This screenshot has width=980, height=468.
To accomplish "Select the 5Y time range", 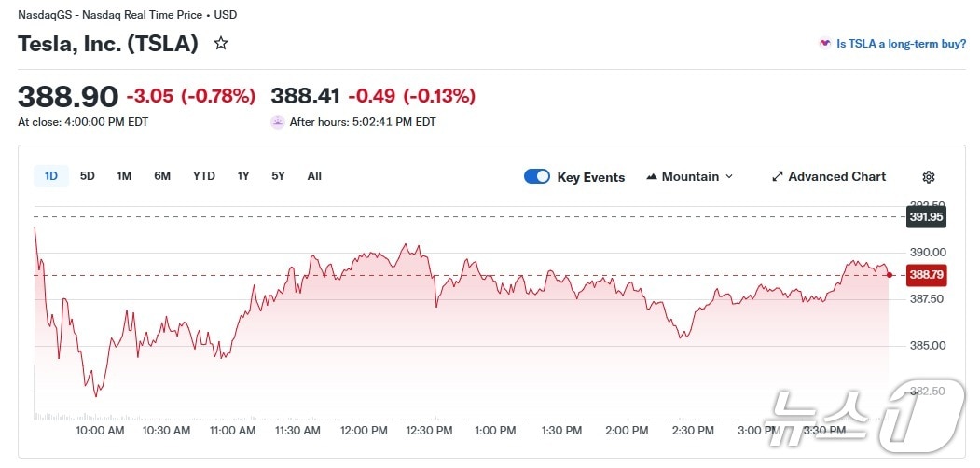I will click(278, 176).
